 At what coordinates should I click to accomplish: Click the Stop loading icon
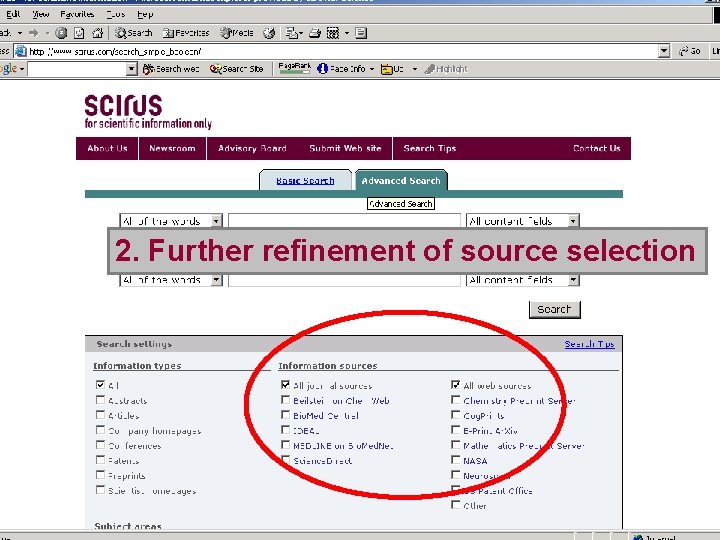point(61,33)
